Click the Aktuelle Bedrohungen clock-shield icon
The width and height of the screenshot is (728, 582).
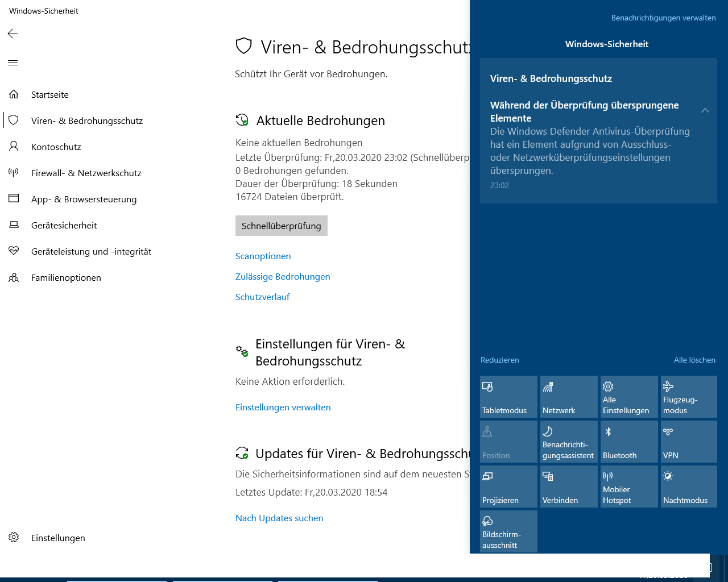coord(242,120)
